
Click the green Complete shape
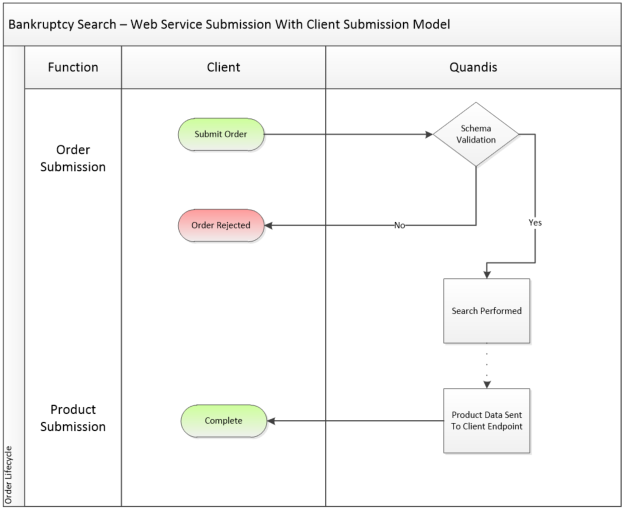[223, 421]
